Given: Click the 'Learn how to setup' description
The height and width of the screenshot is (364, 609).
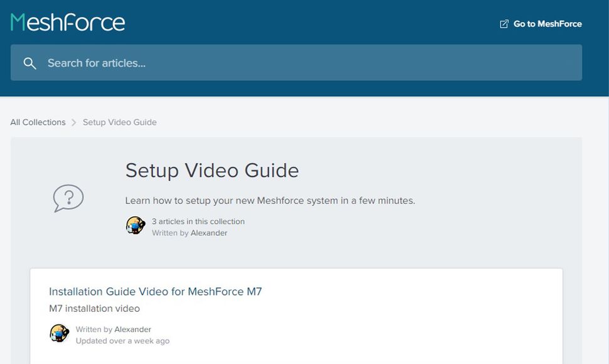Looking at the screenshot, I should 270,201.
